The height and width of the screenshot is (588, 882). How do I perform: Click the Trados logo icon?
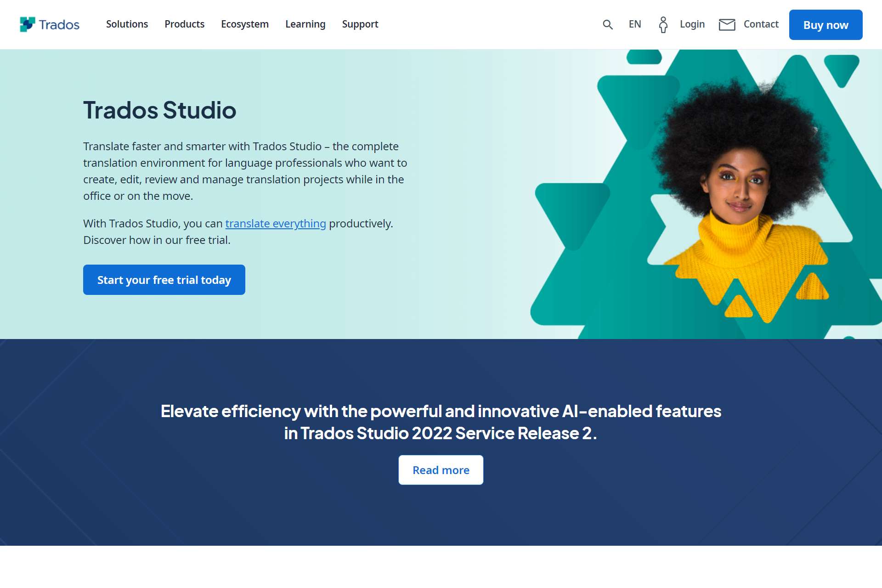(28, 24)
